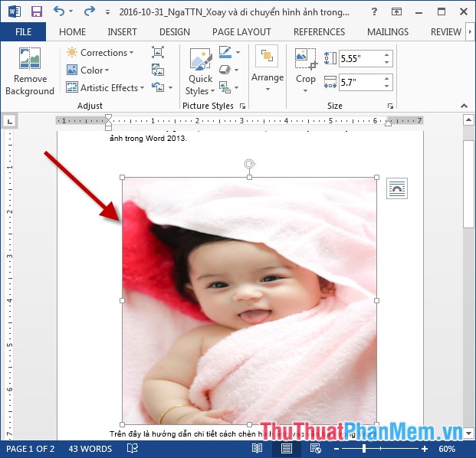Switch to the DESIGN tab
The height and width of the screenshot is (458, 476).
(175, 32)
